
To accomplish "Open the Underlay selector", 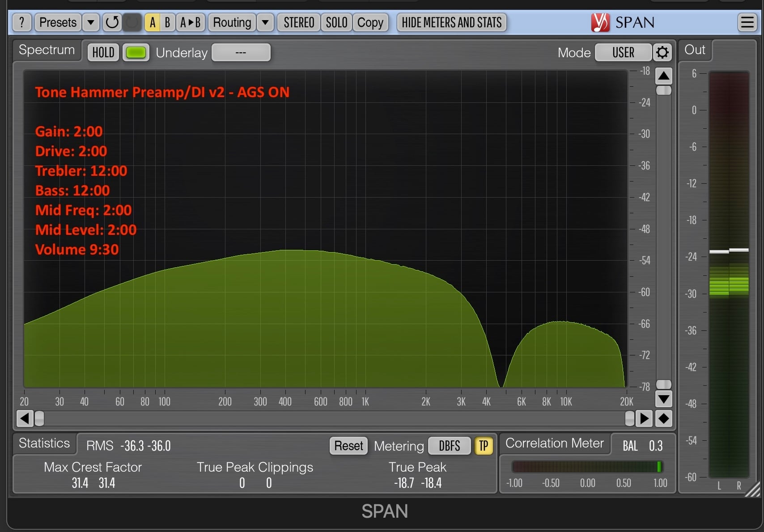I will point(241,52).
